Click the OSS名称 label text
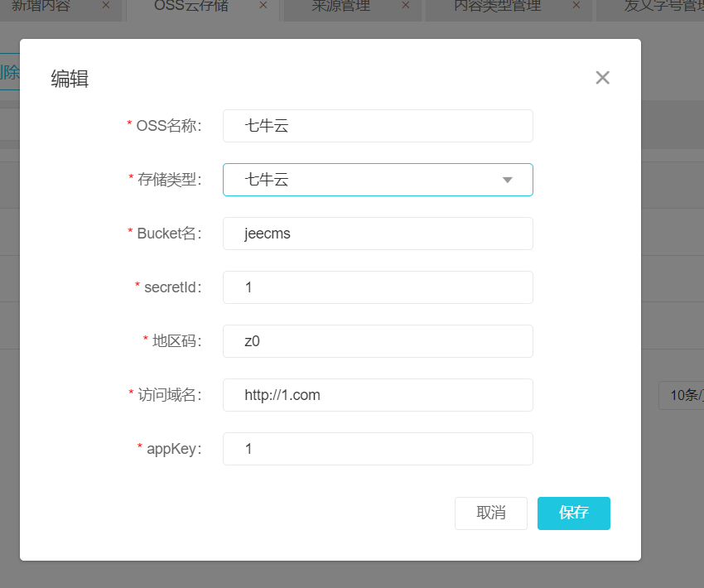 [x=169, y=126]
